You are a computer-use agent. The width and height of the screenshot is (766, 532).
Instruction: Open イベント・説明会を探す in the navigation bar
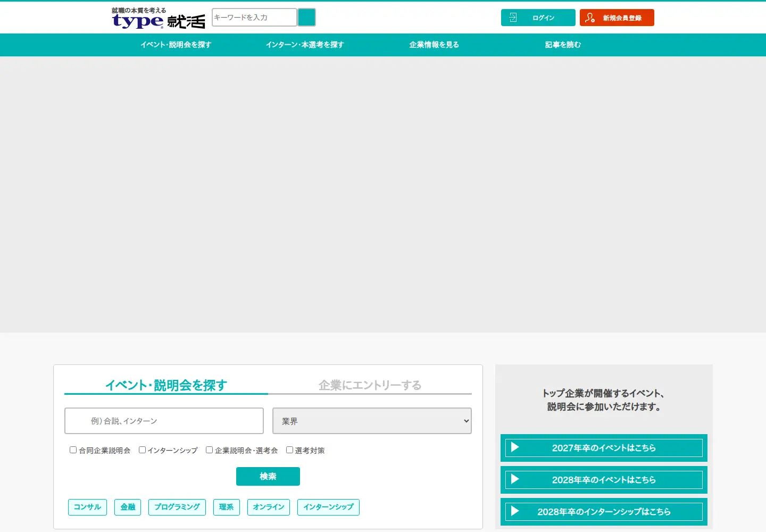point(176,45)
